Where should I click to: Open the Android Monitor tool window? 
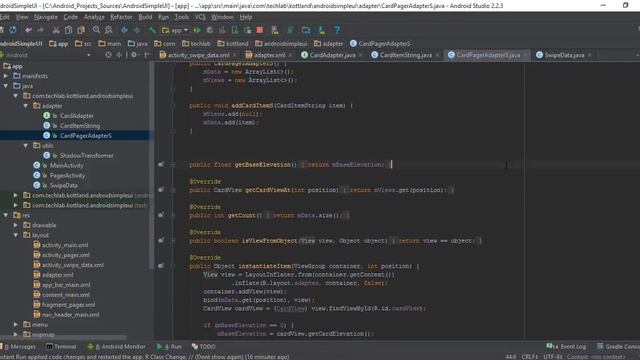[116, 347]
